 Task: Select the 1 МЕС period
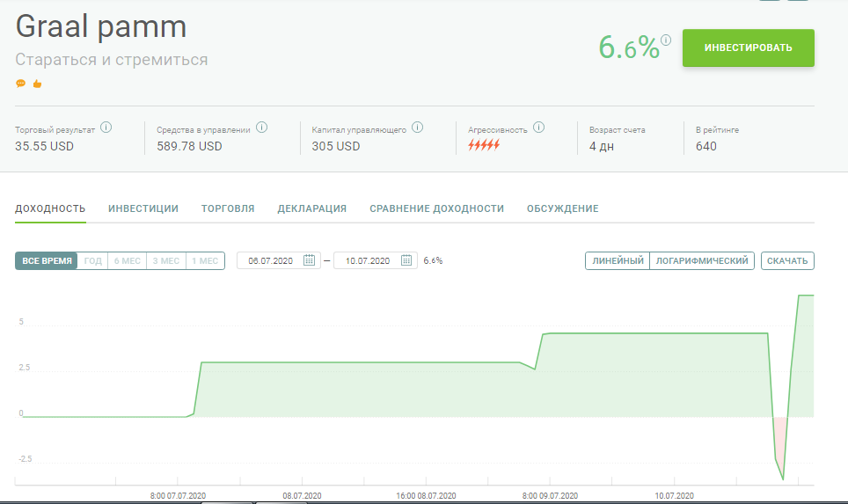[x=205, y=260]
